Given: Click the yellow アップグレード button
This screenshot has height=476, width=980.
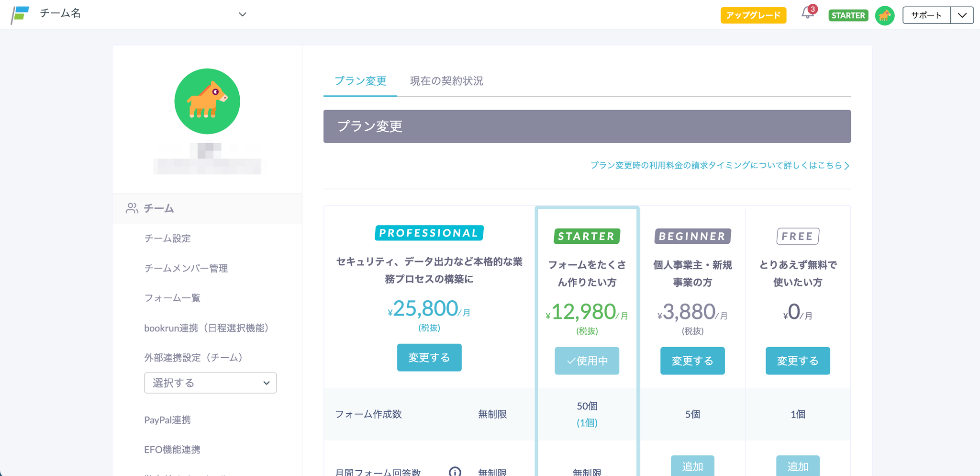Looking at the screenshot, I should click(x=753, y=15).
